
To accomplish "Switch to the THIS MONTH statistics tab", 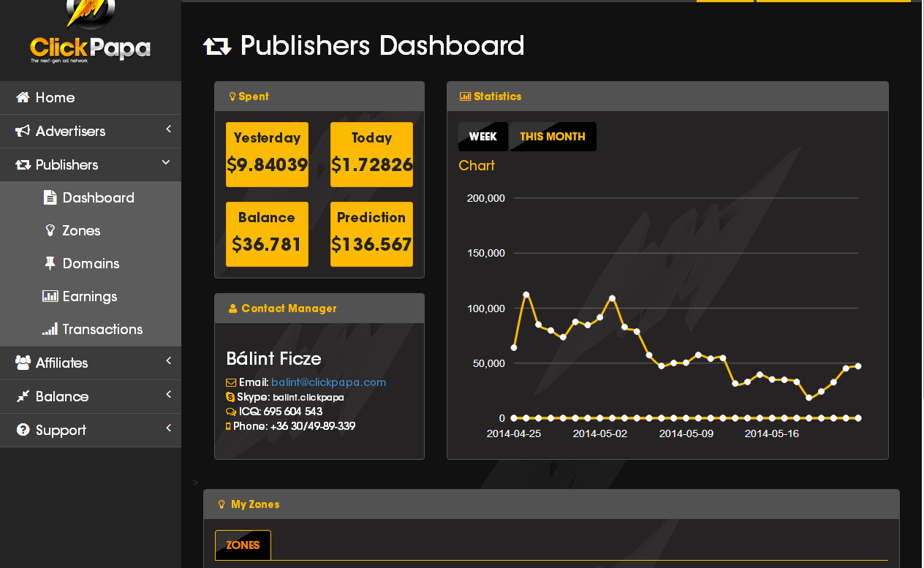I will click(553, 137).
